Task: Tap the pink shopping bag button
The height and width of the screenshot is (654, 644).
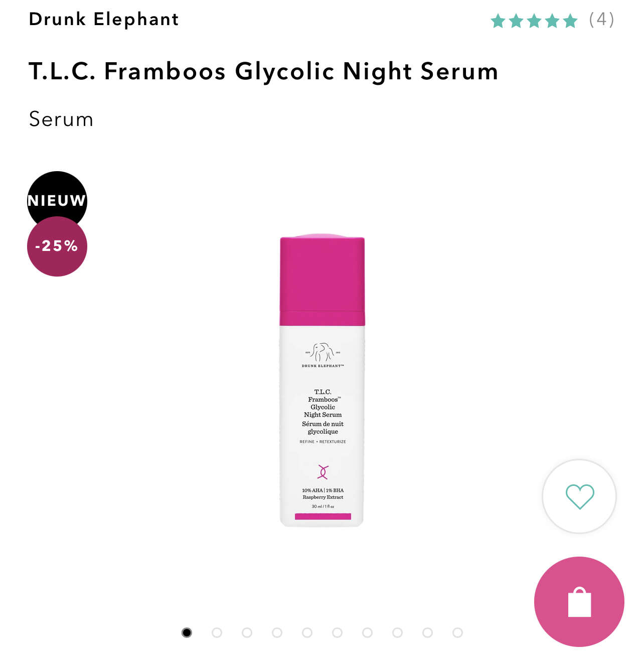Action: pyautogui.click(x=579, y=602)
